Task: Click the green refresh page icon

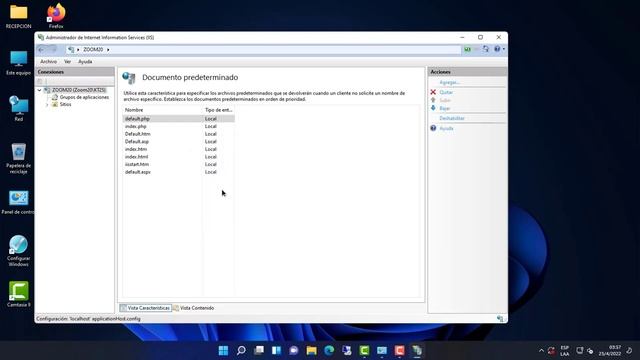Action: tap(467, 49)
